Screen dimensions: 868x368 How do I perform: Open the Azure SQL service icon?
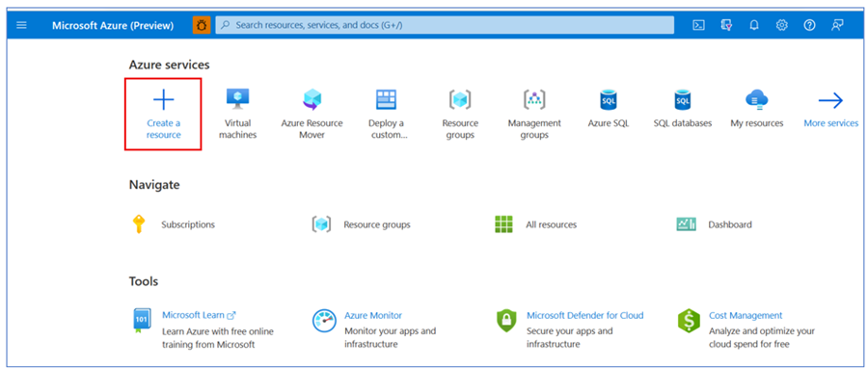click(609, 100)
